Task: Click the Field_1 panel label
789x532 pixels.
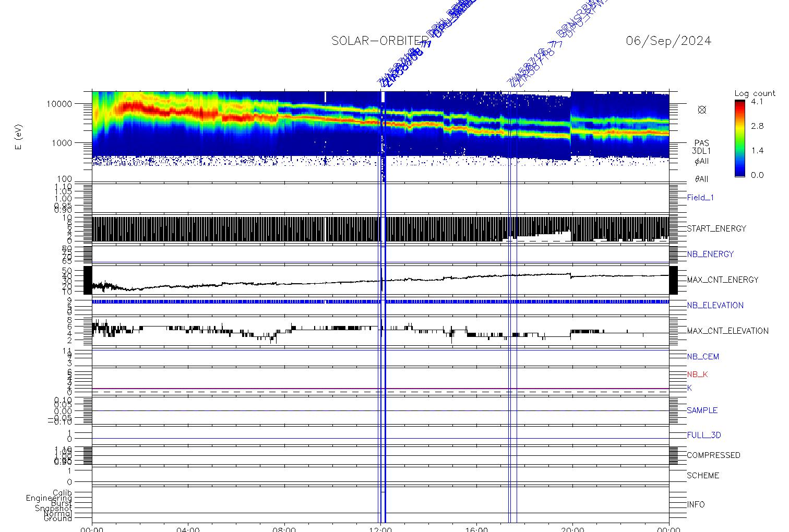Action: point(700,198)
